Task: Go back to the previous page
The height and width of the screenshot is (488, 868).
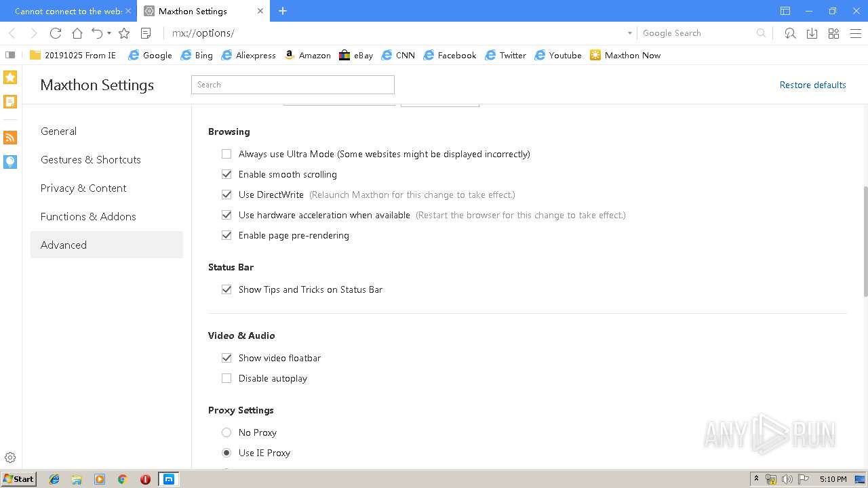Action: coord(12,33)
